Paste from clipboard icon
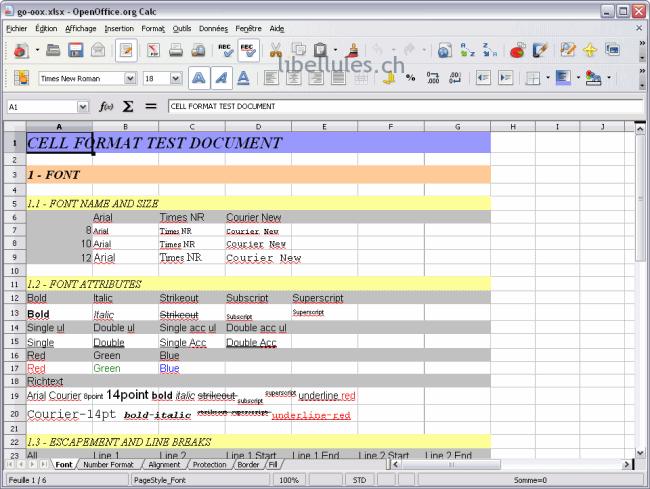This screenshot has height=489, width=650. [320, 50]
